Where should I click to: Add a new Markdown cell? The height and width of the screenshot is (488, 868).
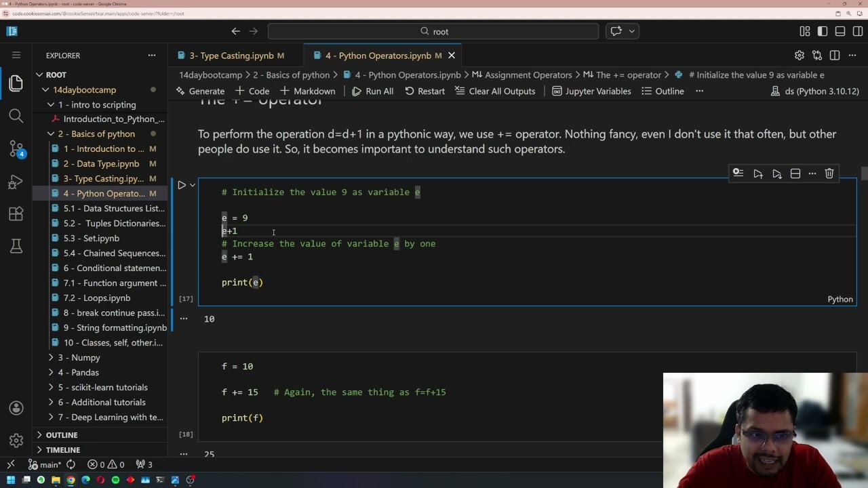(x=307, y=91)
